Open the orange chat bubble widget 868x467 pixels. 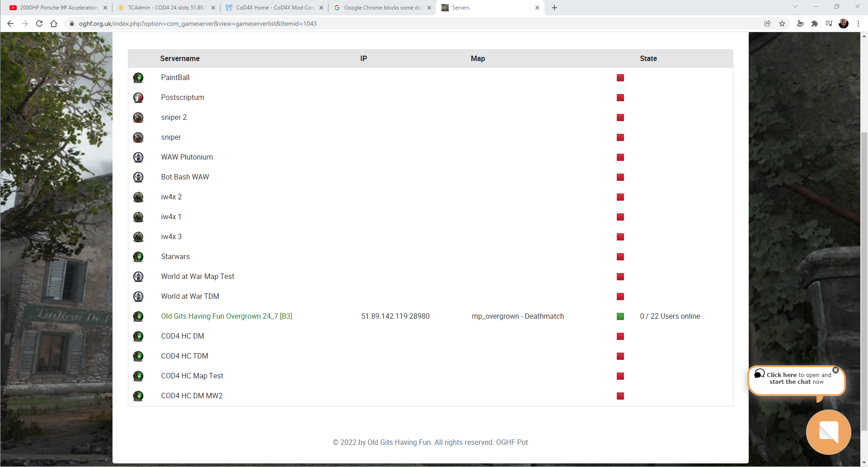828,432
